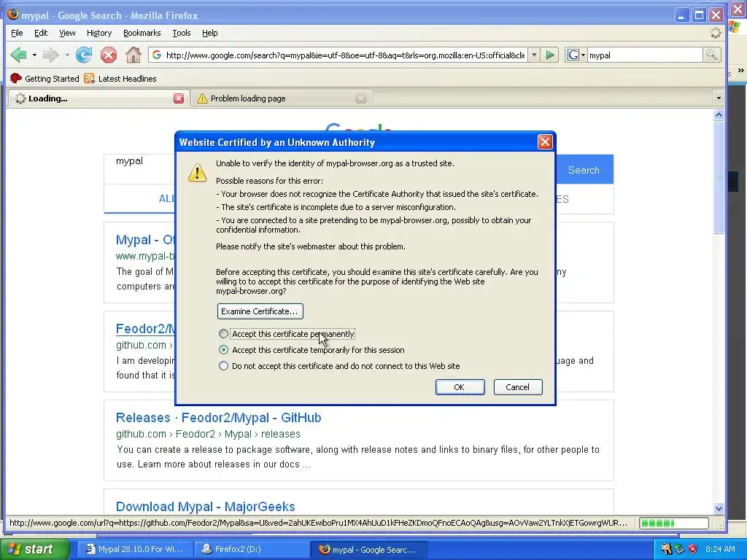Switch to the Loading... tab
Screen dimensions: 747x560
pos(98,98)
